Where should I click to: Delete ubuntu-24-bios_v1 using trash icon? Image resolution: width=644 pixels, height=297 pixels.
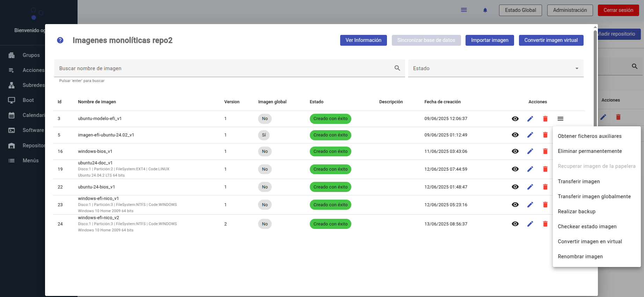pyautogui.click(x=545, y=187)
